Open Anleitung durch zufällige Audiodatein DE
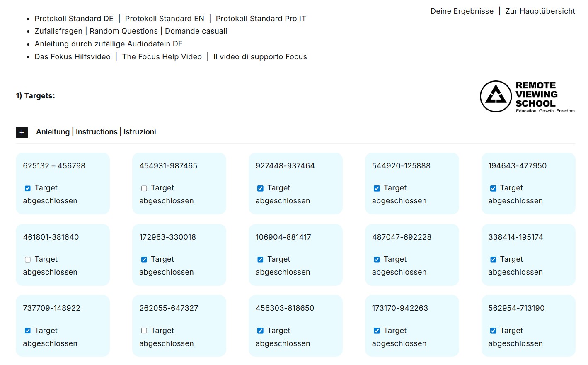Screen dimensions: 588x365 109,44
